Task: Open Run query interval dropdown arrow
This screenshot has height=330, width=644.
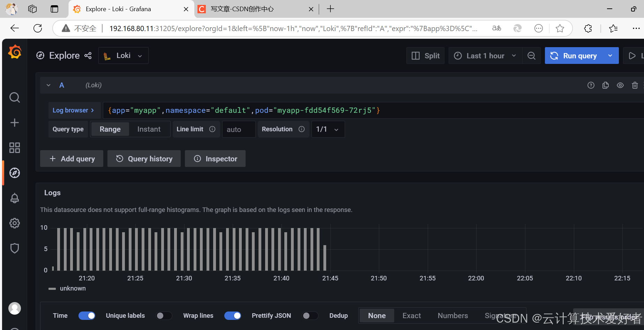Action: coord(610,56)
